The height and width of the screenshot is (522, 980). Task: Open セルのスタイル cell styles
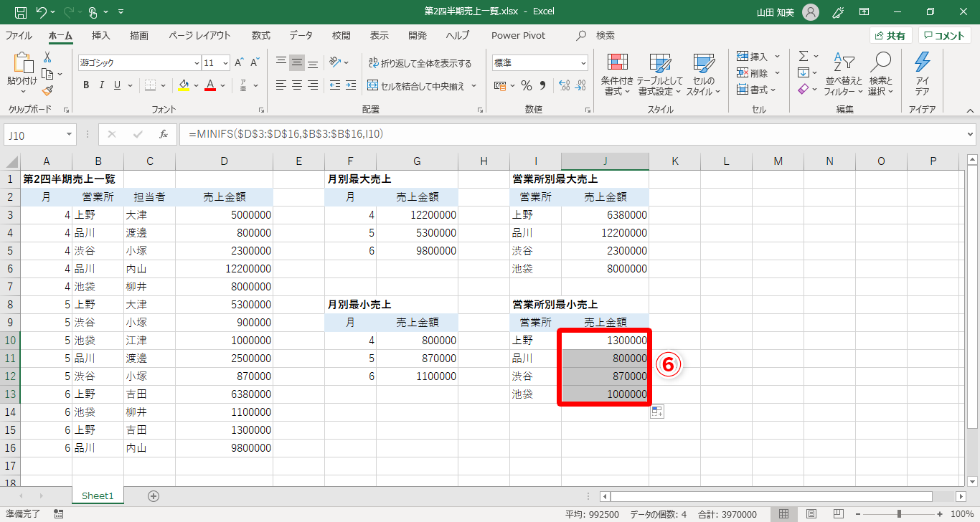pyautogui.click(x=703, y=75)
